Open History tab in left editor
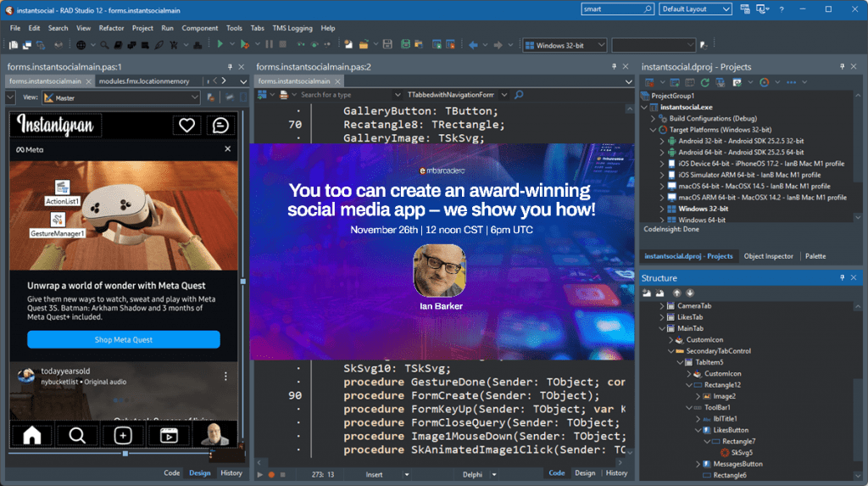The image size is (868, 486). click(x=231, y=472)
